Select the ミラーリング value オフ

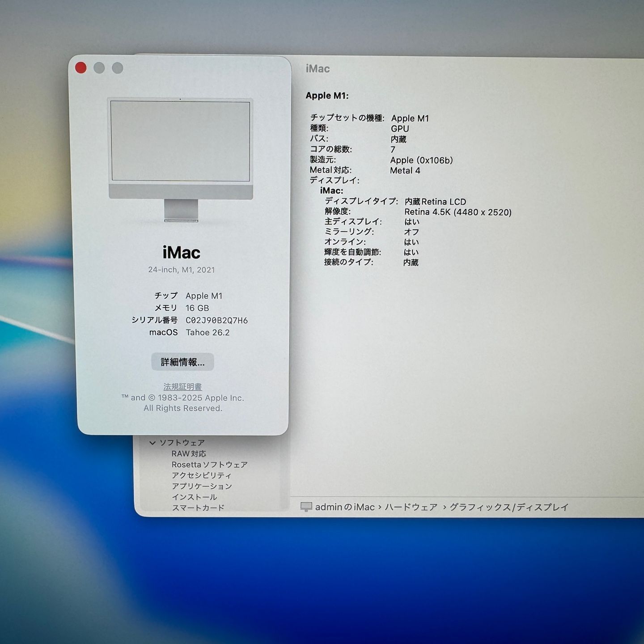pyautogui.click(x=411, y=232)
